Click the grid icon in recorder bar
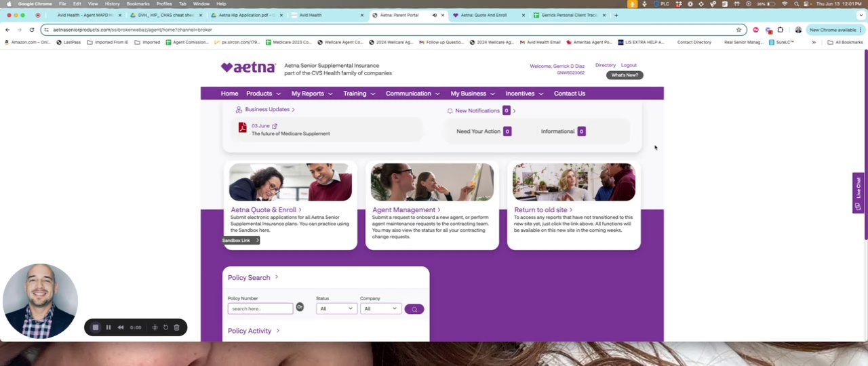This screenshot has width=868, height=366. [155, 327]
